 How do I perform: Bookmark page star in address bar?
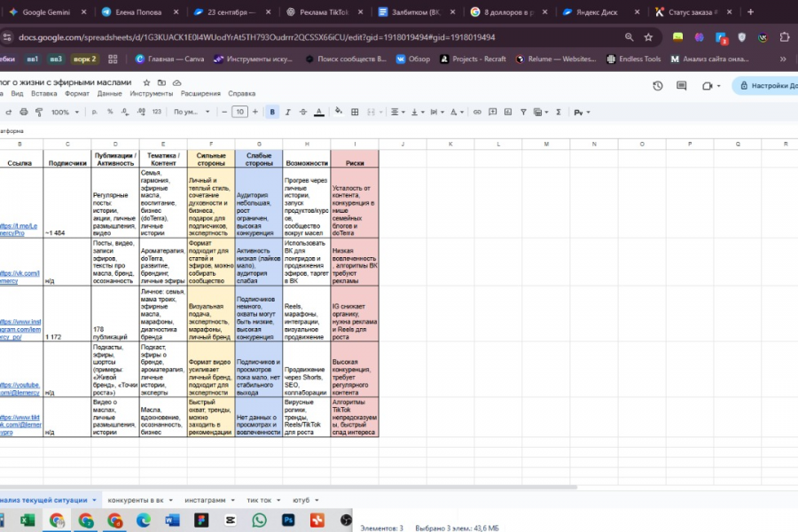pos(648,37)
